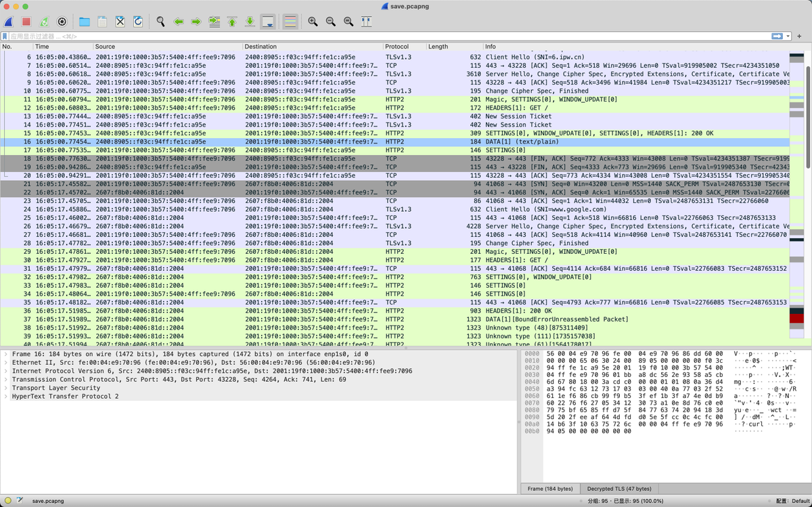Expand the Ethernet II layer
This screenshot has height=507, width=812.
[5, 362]
